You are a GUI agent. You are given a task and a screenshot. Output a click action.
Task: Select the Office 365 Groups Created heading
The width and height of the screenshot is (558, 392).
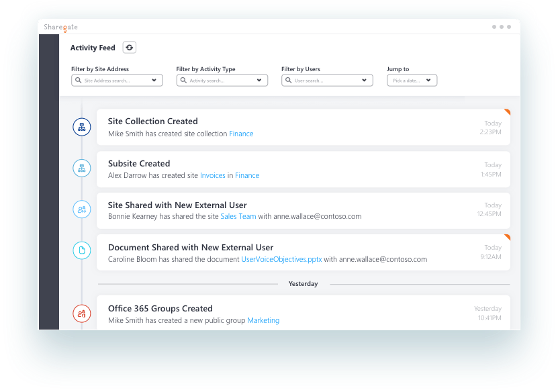coord(160,309)
